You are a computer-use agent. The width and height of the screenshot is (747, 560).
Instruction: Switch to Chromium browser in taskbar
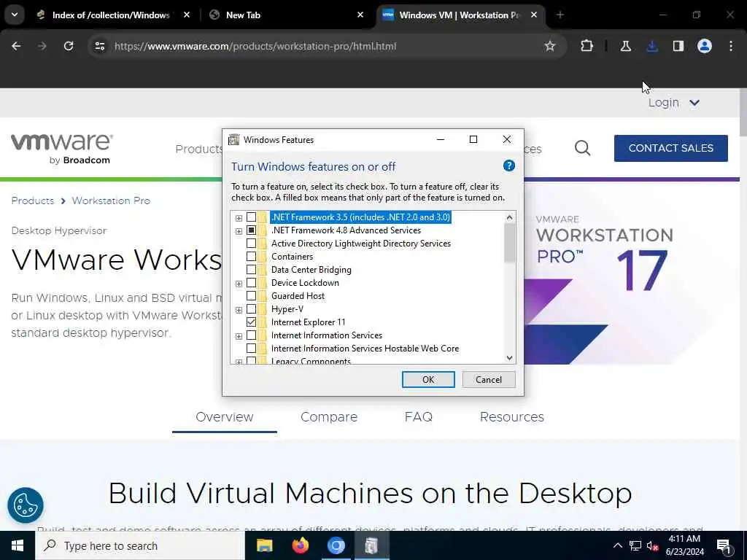[x=336, y=545]
